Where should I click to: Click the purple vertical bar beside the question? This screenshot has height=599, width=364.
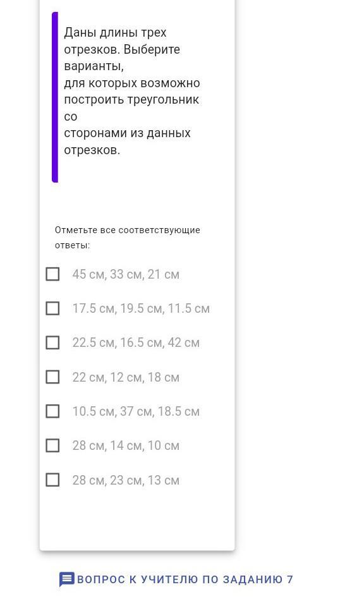pyautogui.click(x=55, y=97)
